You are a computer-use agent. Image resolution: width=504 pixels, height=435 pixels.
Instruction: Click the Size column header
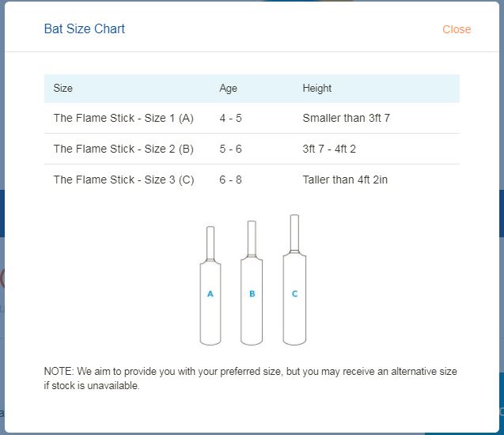63,89
